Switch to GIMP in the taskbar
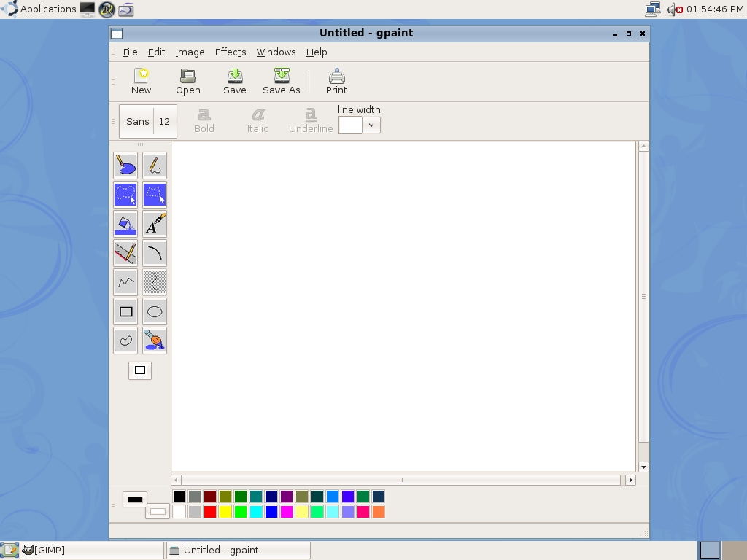Screen dimensions: 747x560 pos(91,550)
